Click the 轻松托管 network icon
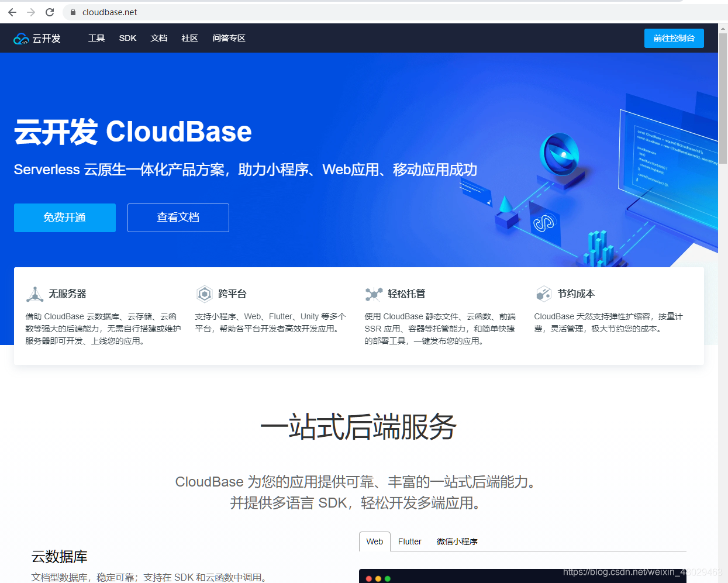Screen dimensions: 728x583 [374, 294]
